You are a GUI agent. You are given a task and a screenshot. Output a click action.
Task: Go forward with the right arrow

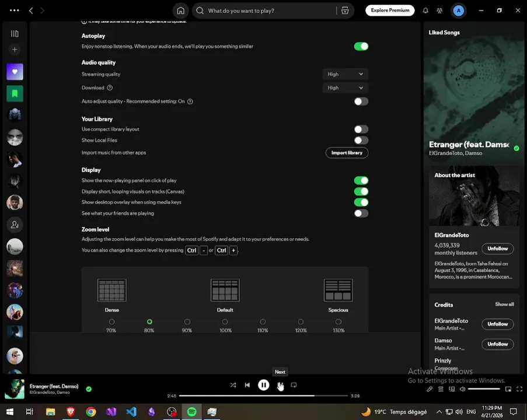(x=42, y=10)
